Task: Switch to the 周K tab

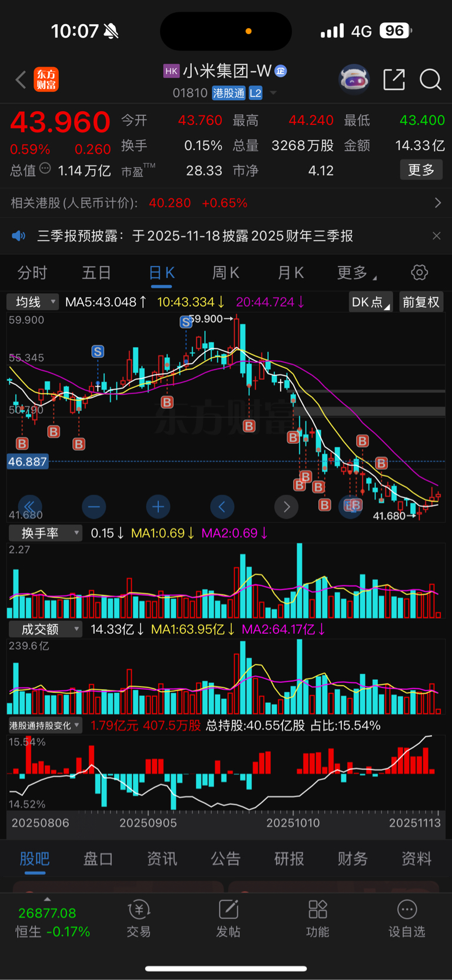Action: (x=225, y=273)
